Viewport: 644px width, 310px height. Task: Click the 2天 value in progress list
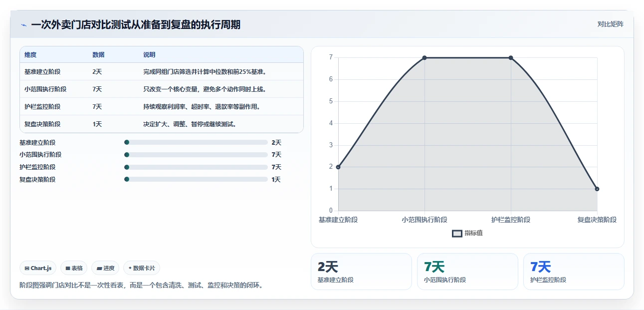click(x=276, y=143)
